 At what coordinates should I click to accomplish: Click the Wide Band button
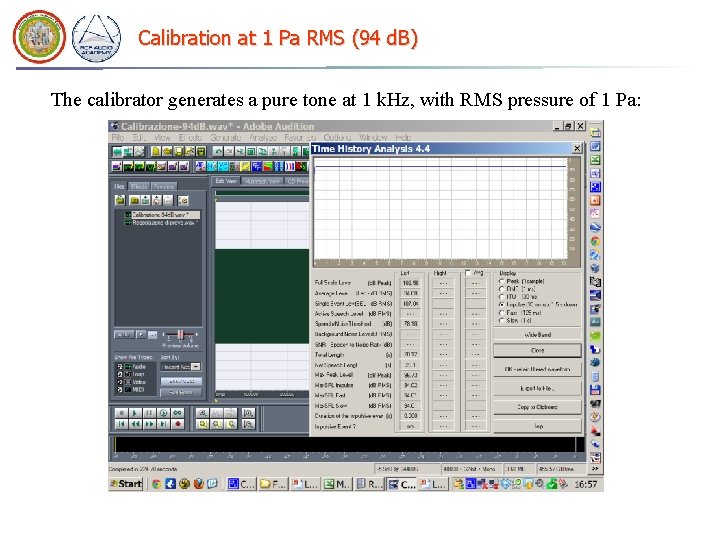click(537, 335)
